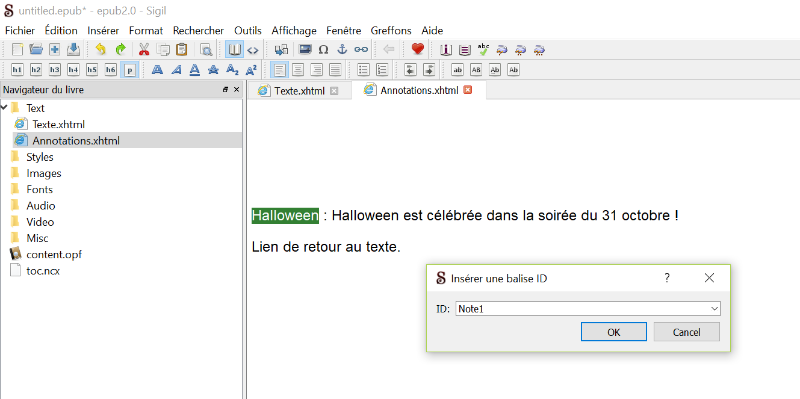800x399 pixels.
Task: Change case to lowercase with the ab button
Action: (x=458, y=69)
